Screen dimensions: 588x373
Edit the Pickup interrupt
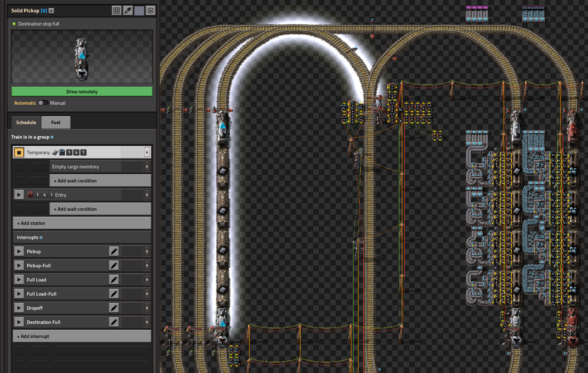coord(114,251)
